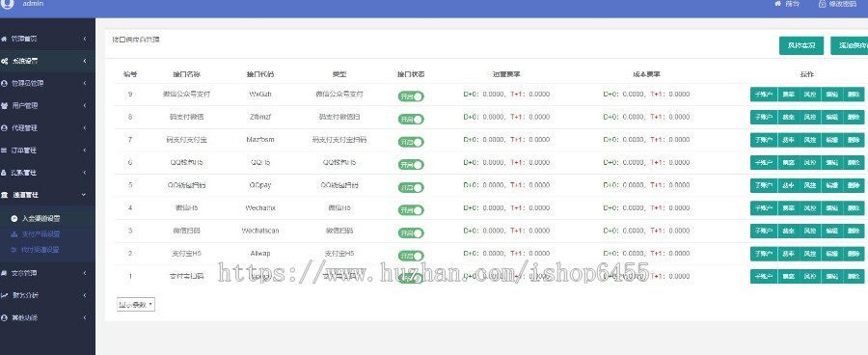
Task: Collapse the 通道管理 sidebar chevron
Action: (84, 195)
